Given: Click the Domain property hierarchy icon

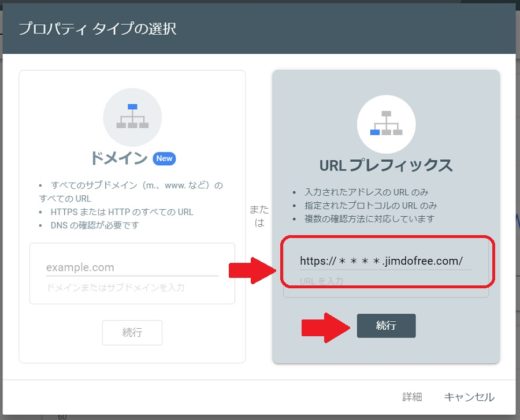Looking at the screenshot, I should tap(132, 117).
